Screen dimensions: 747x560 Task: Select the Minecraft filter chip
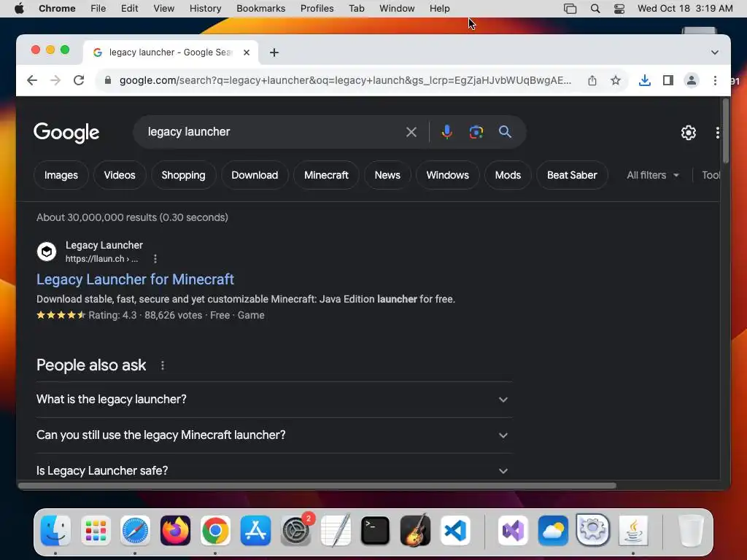coord(326,175)
